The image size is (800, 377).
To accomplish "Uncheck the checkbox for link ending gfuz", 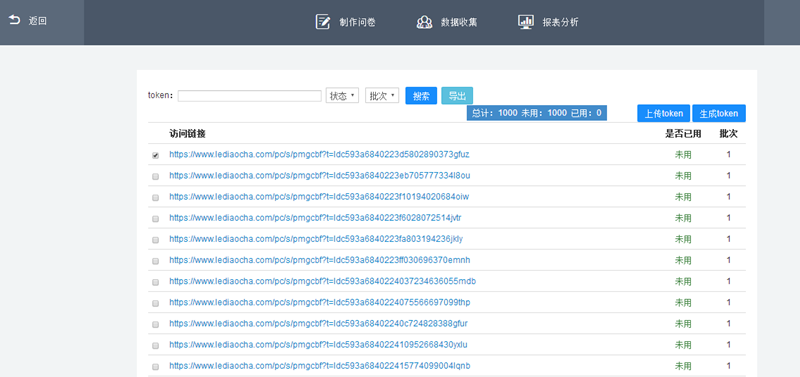I will (x=156, y=156).
